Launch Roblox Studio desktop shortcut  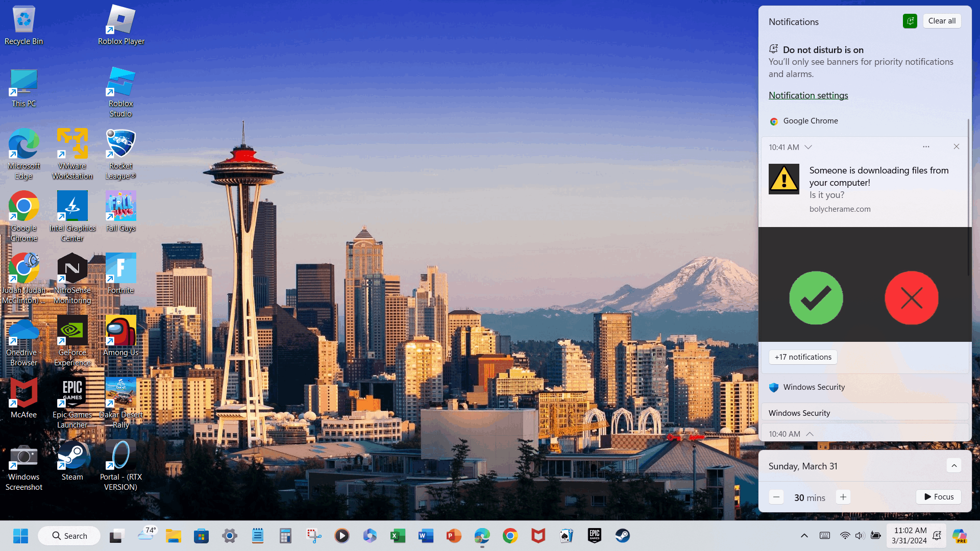point(120,82)
